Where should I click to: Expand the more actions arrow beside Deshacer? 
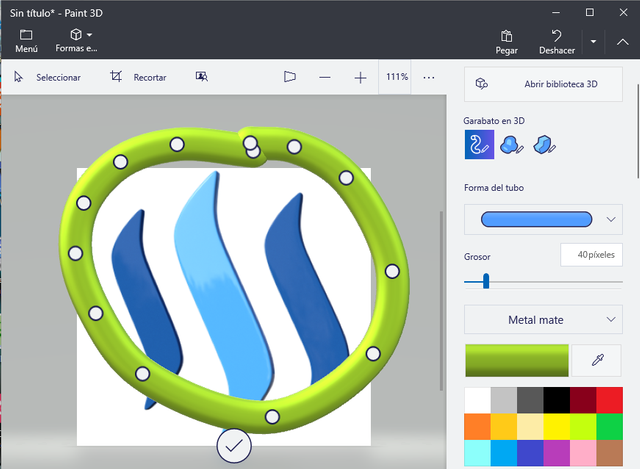(x=593, y=42)
